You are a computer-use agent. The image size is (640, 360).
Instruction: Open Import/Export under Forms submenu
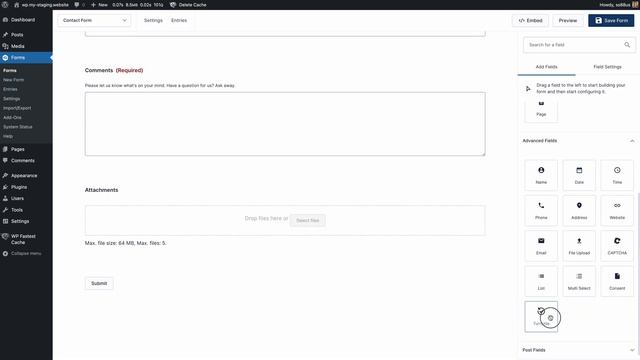point(17,108)
